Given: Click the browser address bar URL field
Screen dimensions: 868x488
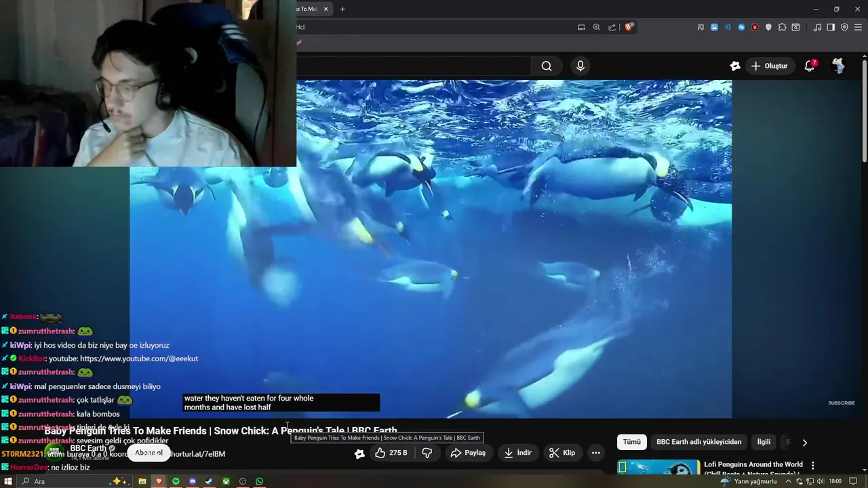Looking at the screenshot, I should (434, 27).
